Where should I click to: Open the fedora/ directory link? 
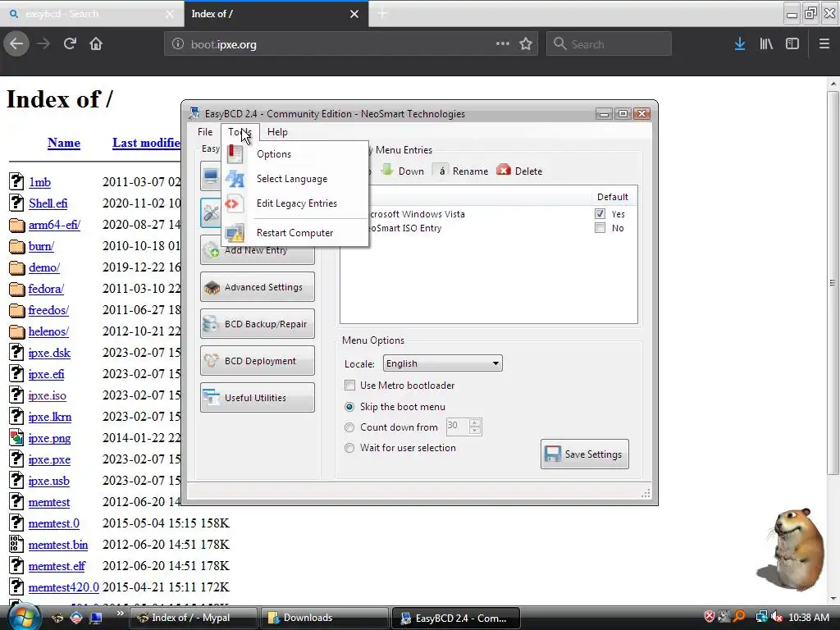46,290
